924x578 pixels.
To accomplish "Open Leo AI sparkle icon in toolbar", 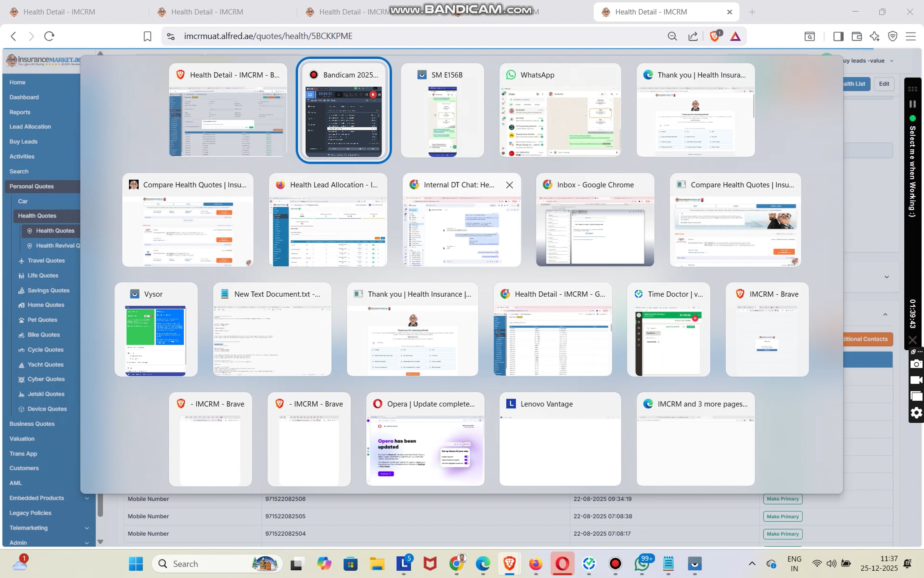I will pos(874,36).
